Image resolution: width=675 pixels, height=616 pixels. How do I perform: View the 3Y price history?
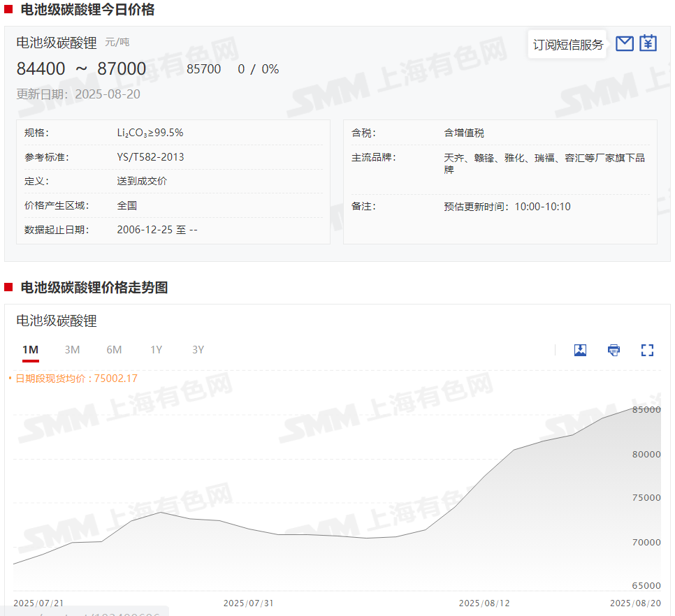(198, 350)
